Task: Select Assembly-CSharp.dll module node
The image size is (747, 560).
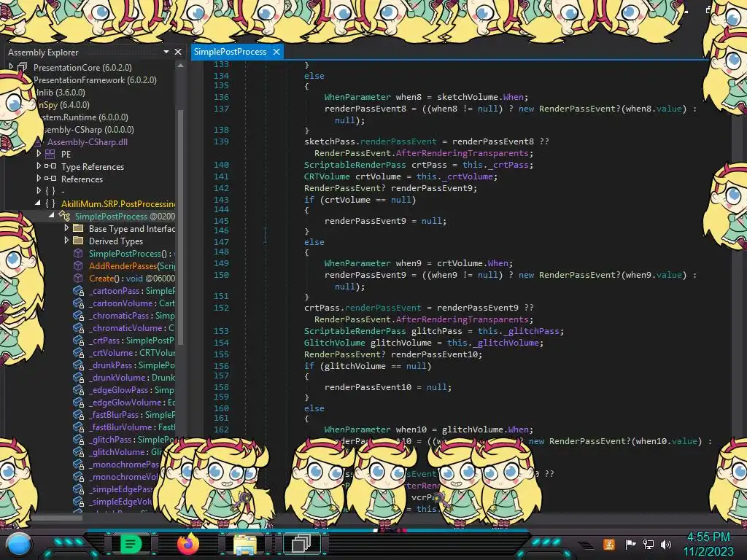Action: 88,142
